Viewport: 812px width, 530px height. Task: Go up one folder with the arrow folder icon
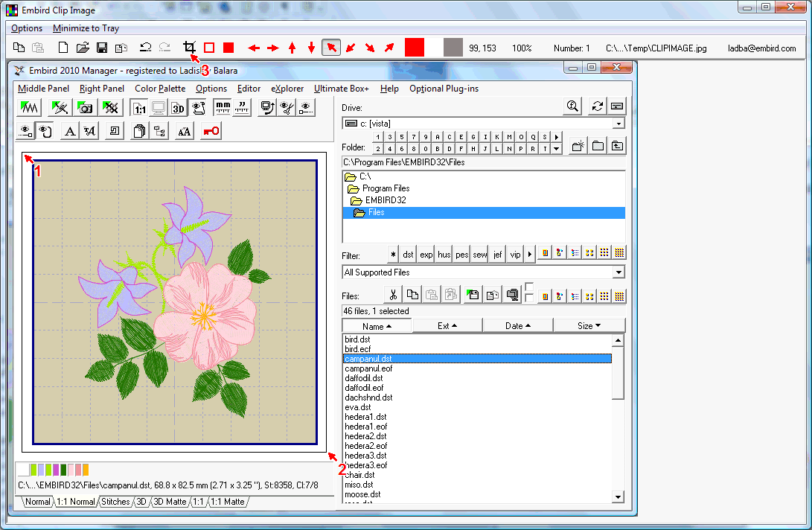[617, 146]
